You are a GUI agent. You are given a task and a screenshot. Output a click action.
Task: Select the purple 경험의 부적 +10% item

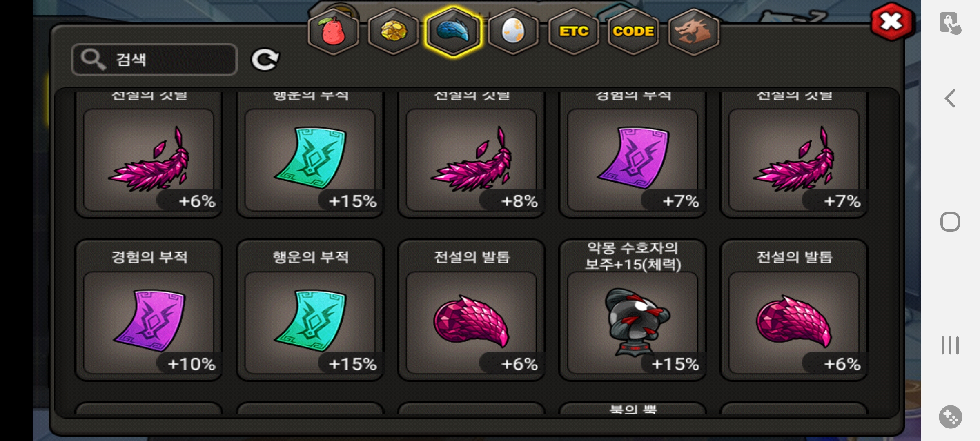click(149, 310)
